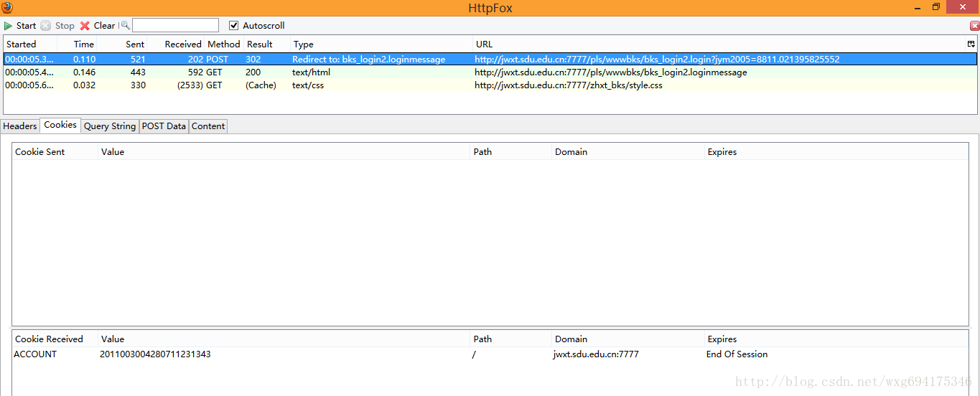980x396 pixels.
Task: Click the (Cache) result cell
Action: 261,85
